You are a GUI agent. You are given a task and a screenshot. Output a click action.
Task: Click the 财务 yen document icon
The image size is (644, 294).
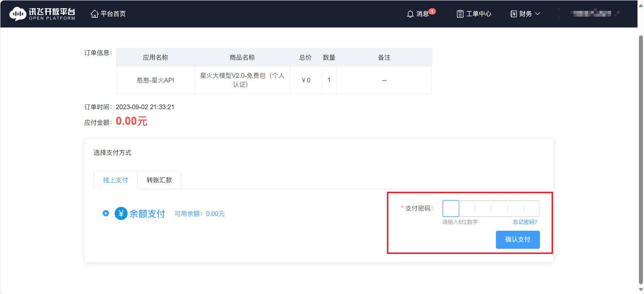pyautogui.click(x=513, y=14)
